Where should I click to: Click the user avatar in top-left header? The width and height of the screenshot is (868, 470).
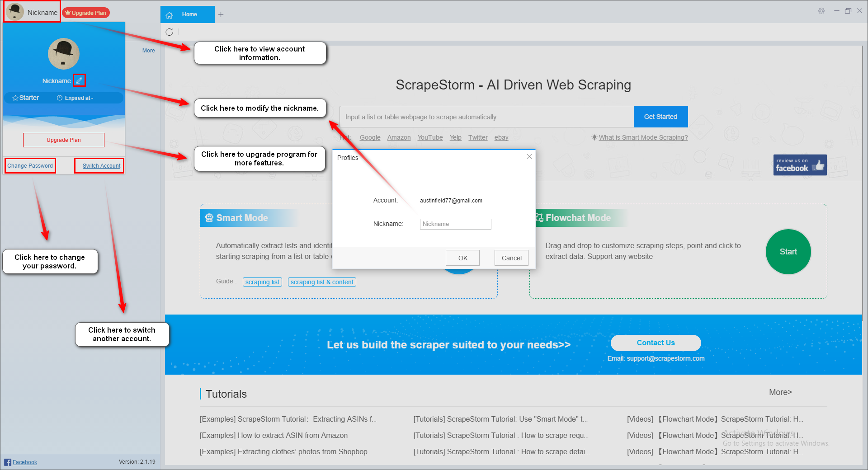click(x=15, y=12)
